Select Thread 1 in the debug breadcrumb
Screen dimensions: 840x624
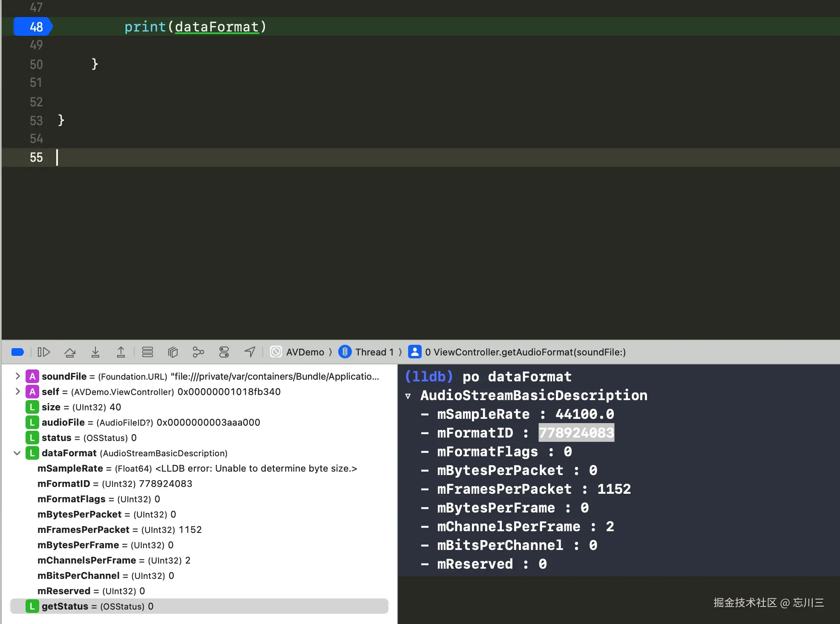(374, 352)
